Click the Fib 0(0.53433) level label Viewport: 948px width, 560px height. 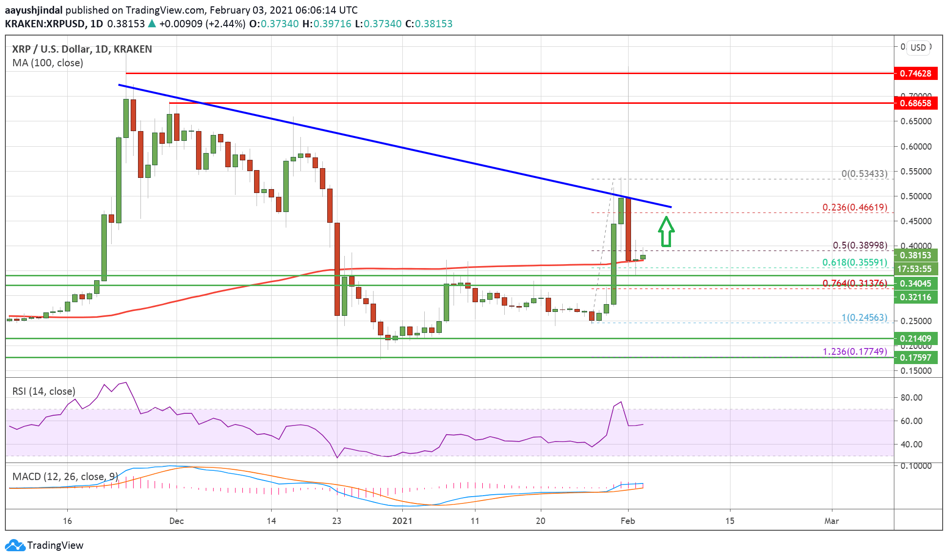click(865, 174)
